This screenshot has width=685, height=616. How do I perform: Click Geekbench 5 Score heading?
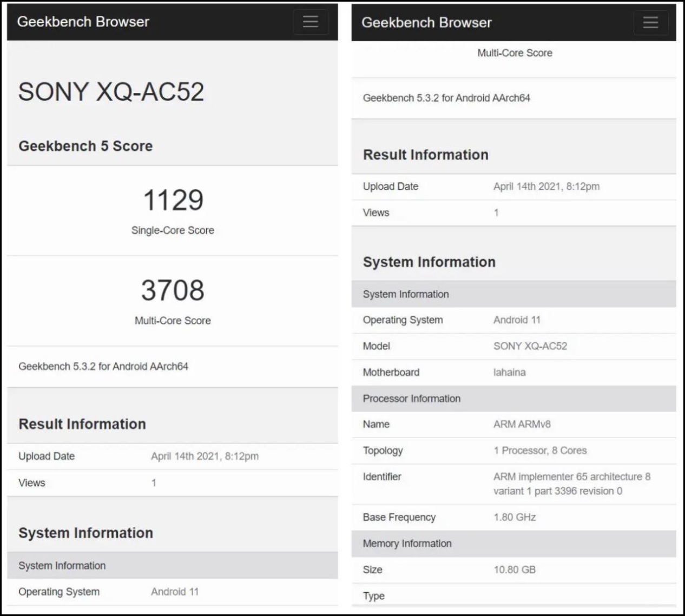click(x=85, y=146)
